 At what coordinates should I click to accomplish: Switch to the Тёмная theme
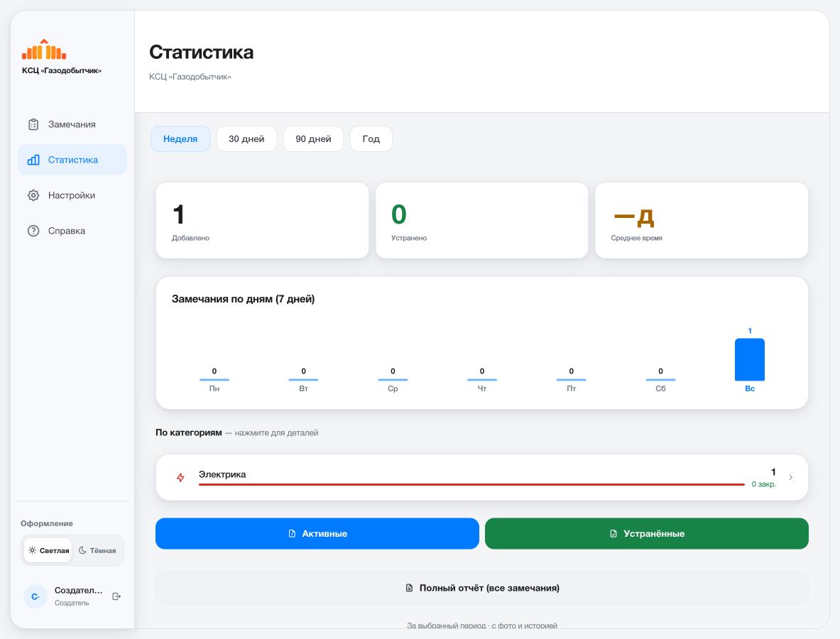(97, 550)
